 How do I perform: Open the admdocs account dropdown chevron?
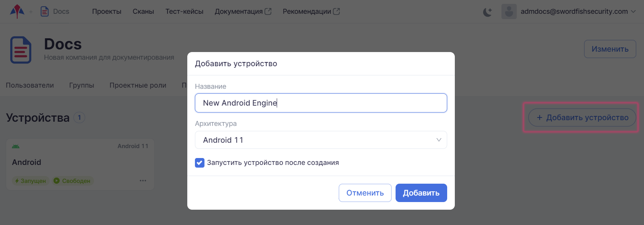tap(633, 11)
